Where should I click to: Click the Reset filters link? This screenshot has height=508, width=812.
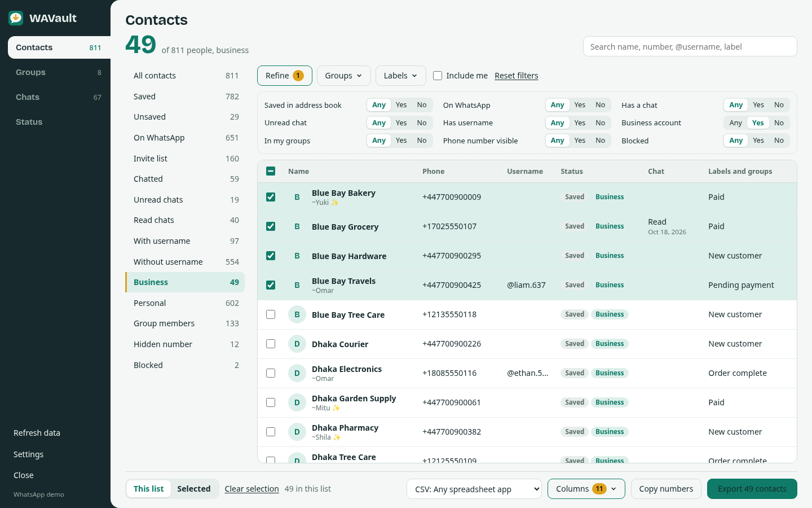click(517, 76)
